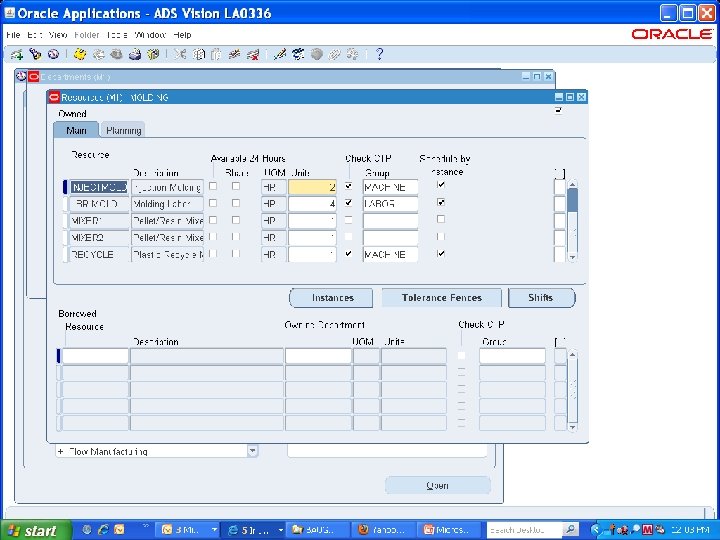
Task: Click the Group field showing LABOR
Action: (x=390, y=204)
